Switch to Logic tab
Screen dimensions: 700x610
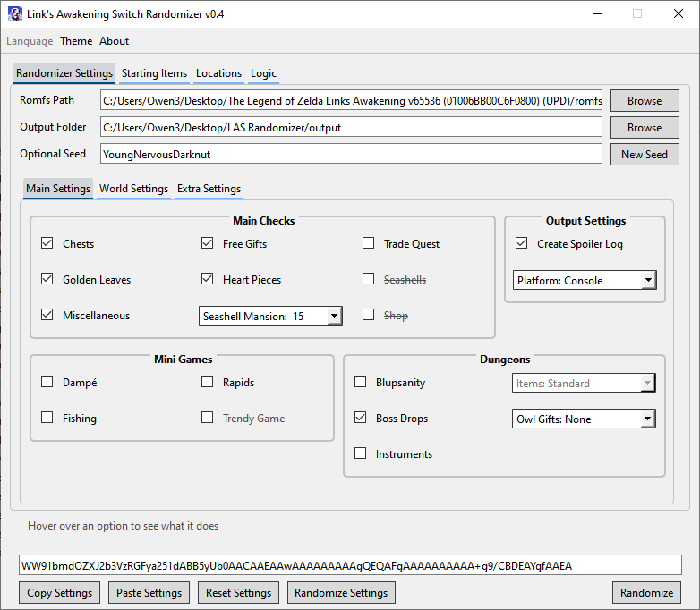(263, 73)
